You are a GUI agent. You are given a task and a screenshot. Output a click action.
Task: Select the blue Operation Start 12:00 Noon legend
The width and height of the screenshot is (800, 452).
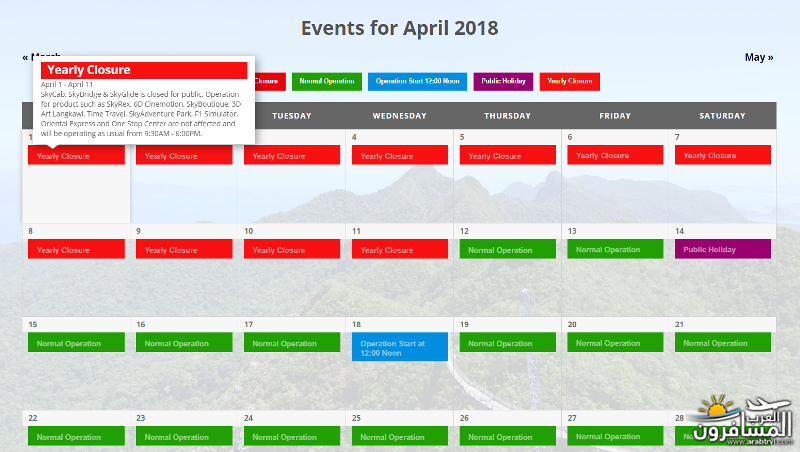click(x=417, y=81)
